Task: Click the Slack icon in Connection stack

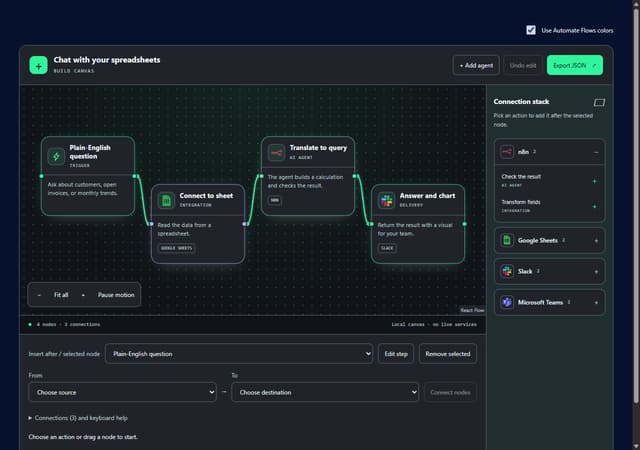Action: click(x=507, y=271)
